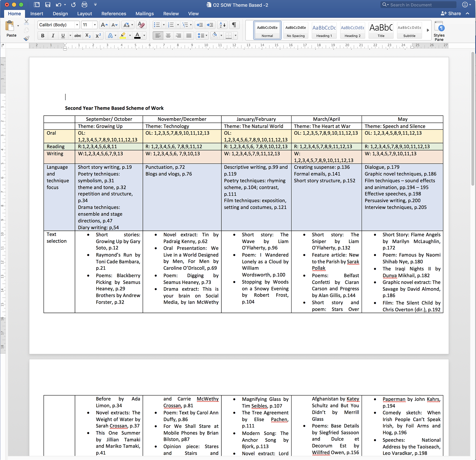The height and width of the screenshot is (460, 476).
Task: Click the text effects A icon
Action: pos(110,36)
